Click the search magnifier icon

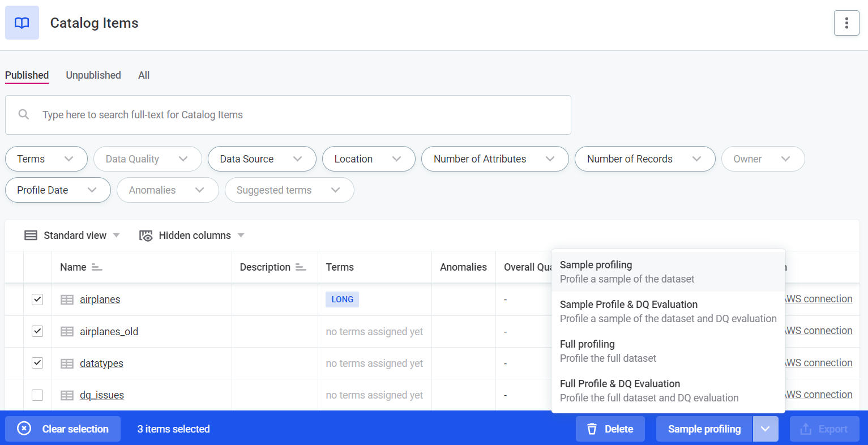tap(23, 114)
